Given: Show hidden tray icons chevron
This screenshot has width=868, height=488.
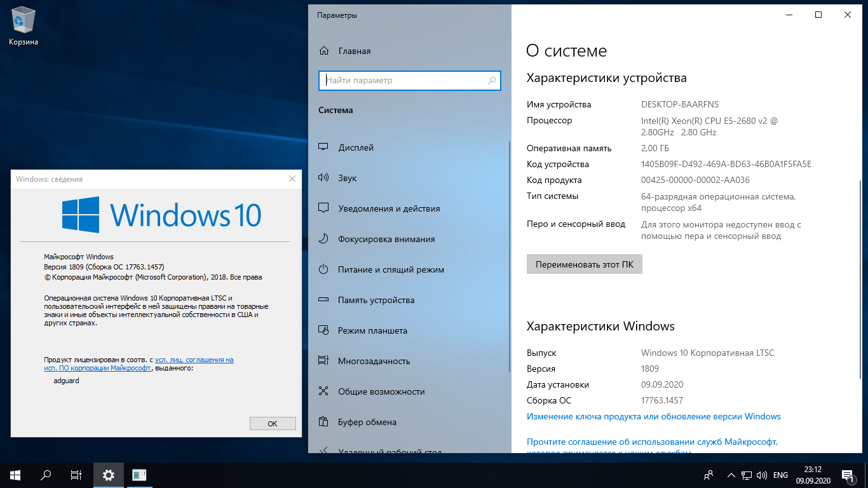Looking at the screenshot, I should pyautogui.click(x=731, y=475).
